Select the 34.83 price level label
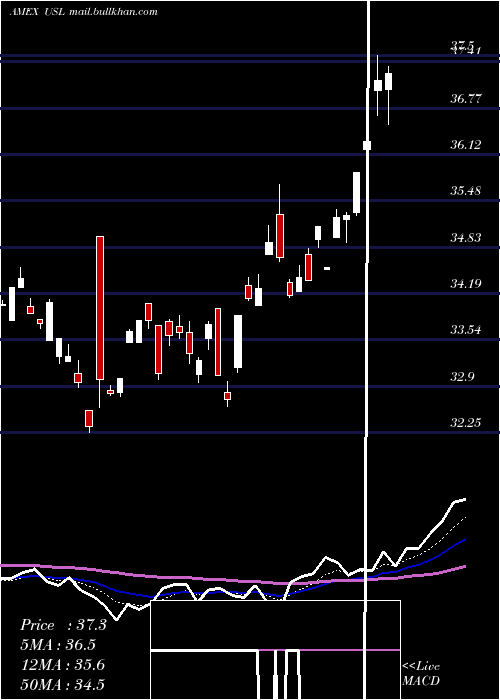Image resolution: width=500 pixels, height=700 pixels. (466, 238)
